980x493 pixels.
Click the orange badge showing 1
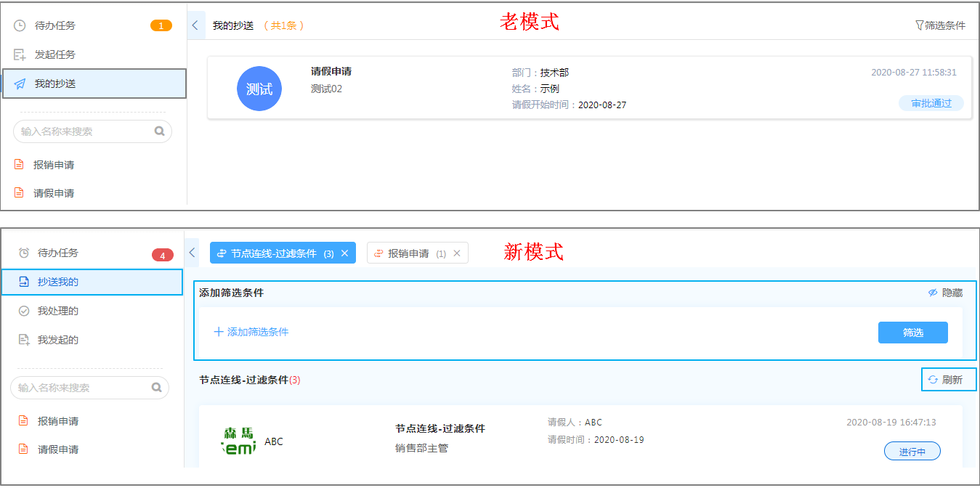click(161, 26)
